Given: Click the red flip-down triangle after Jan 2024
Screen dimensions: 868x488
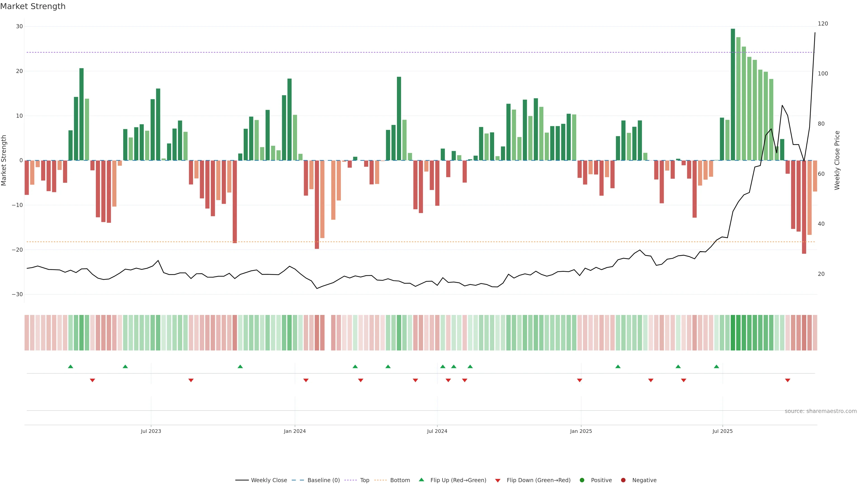Looking at the screenshot, I should [x=306, y=380].
